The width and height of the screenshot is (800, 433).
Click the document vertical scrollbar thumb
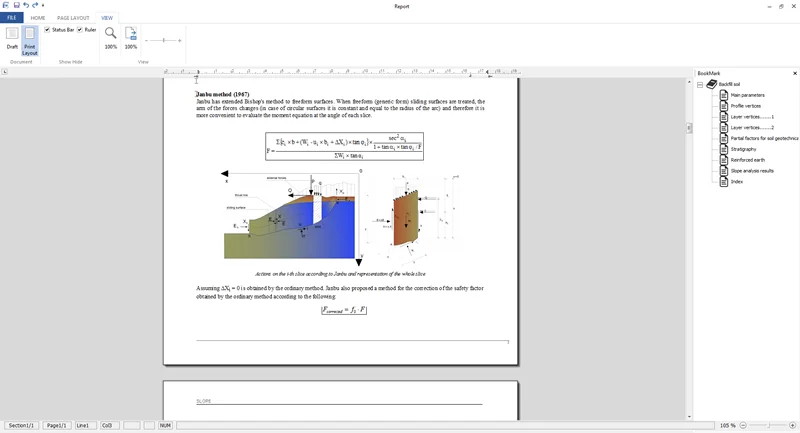(689, 128)
